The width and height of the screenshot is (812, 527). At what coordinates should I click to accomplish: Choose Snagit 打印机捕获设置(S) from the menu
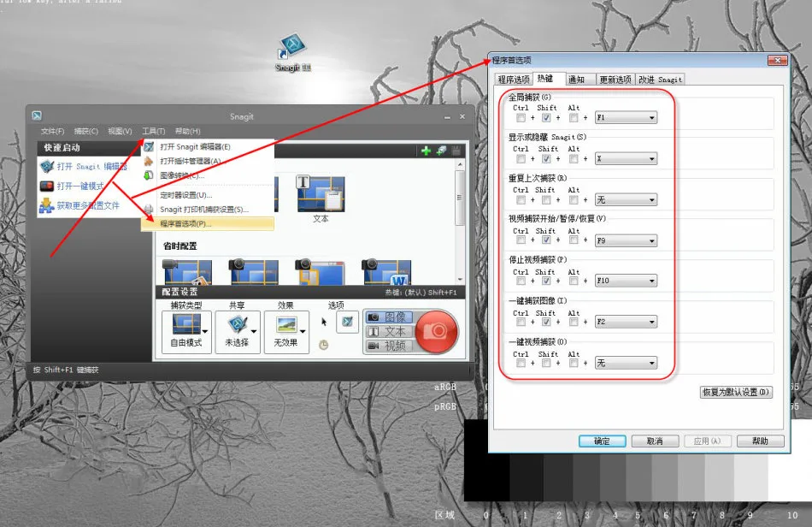[204, 210]
